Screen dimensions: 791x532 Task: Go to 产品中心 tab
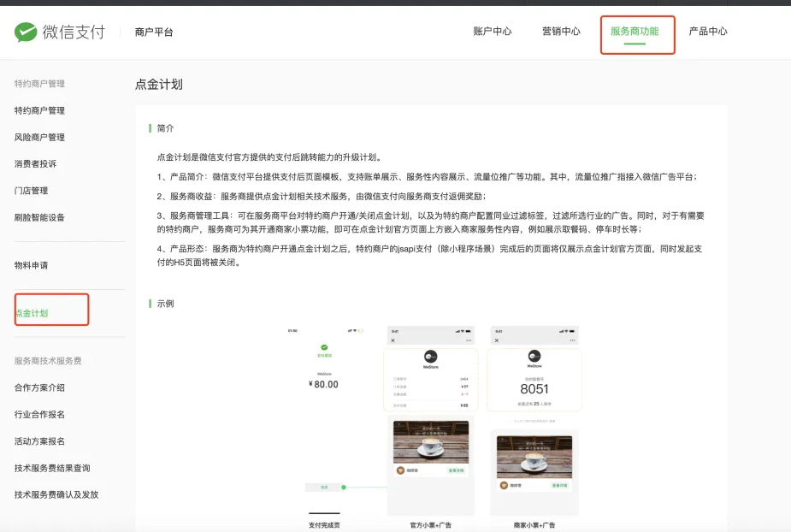tap(708, 32)
